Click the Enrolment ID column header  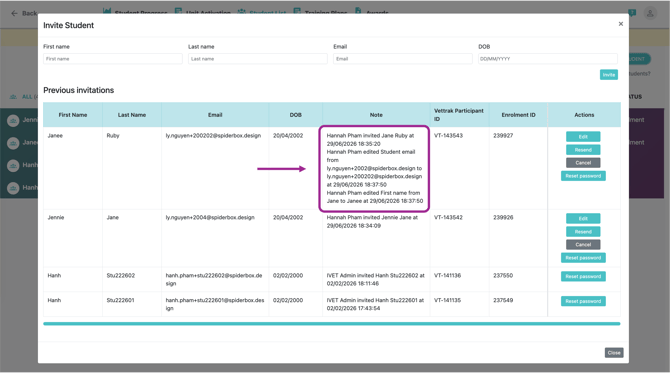point(518,115)
